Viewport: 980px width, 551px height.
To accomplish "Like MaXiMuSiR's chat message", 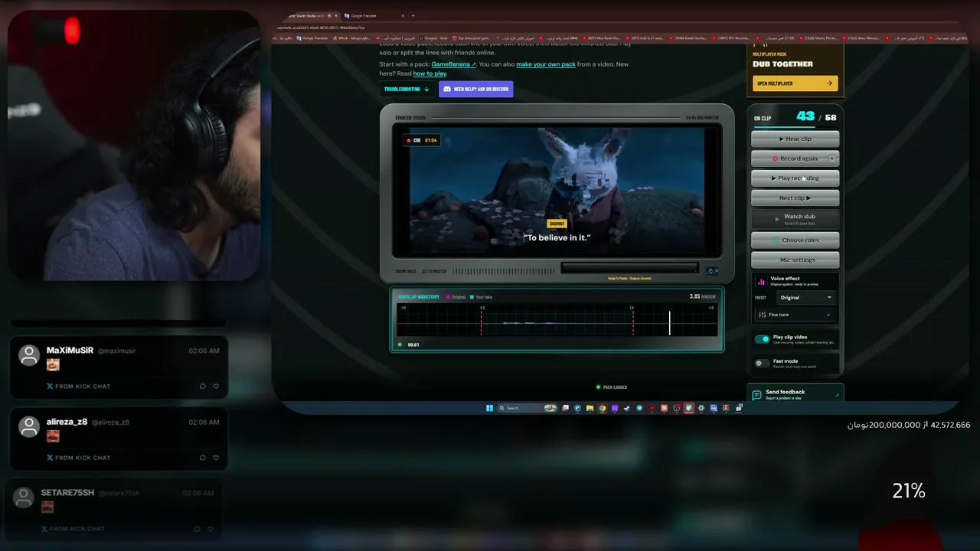I will click(216, 386).
